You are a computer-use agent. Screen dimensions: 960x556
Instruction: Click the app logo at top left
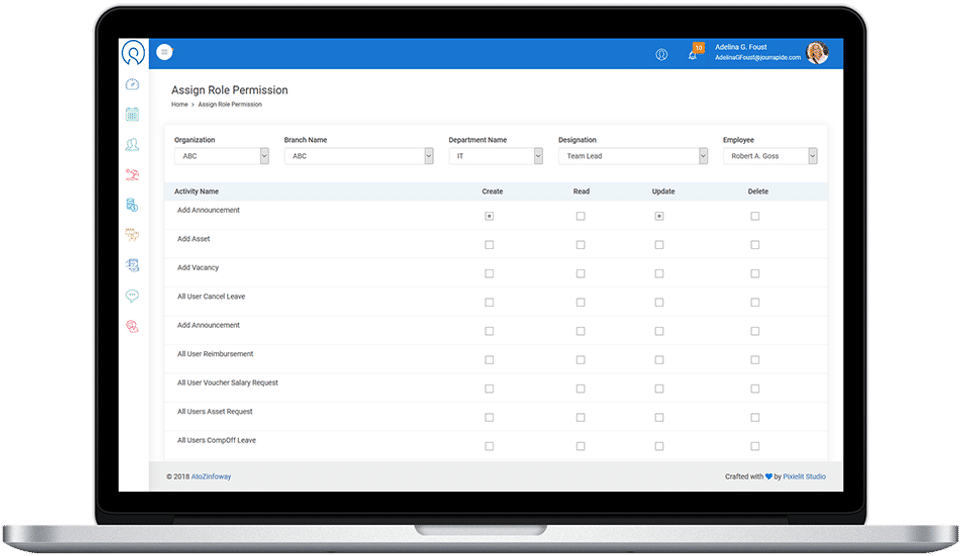click(133, 53)
